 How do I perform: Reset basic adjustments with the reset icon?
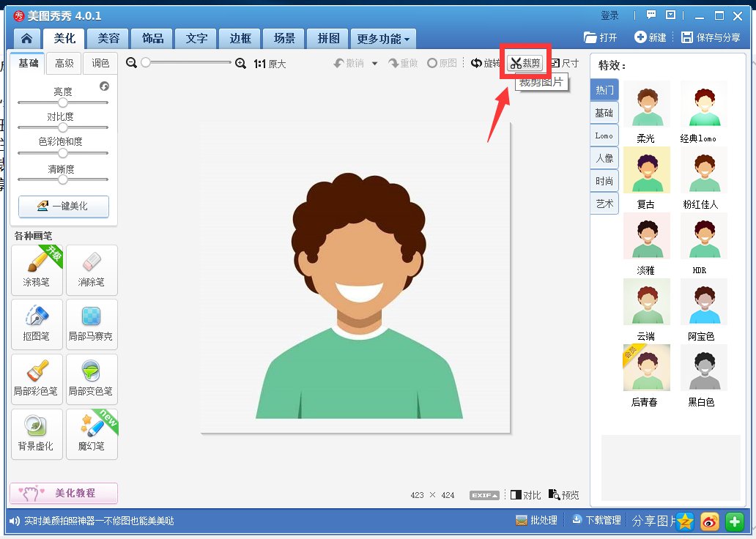pos(104,86)
